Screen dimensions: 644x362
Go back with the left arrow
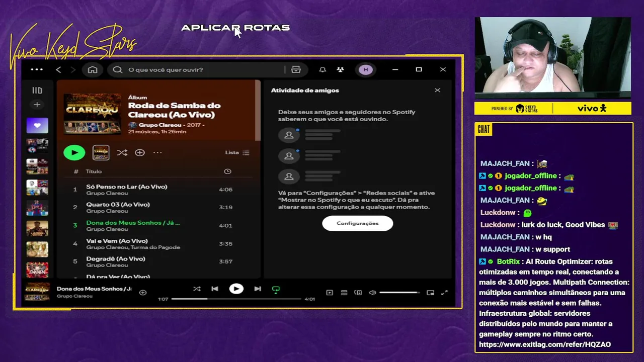tap(58, 69)
